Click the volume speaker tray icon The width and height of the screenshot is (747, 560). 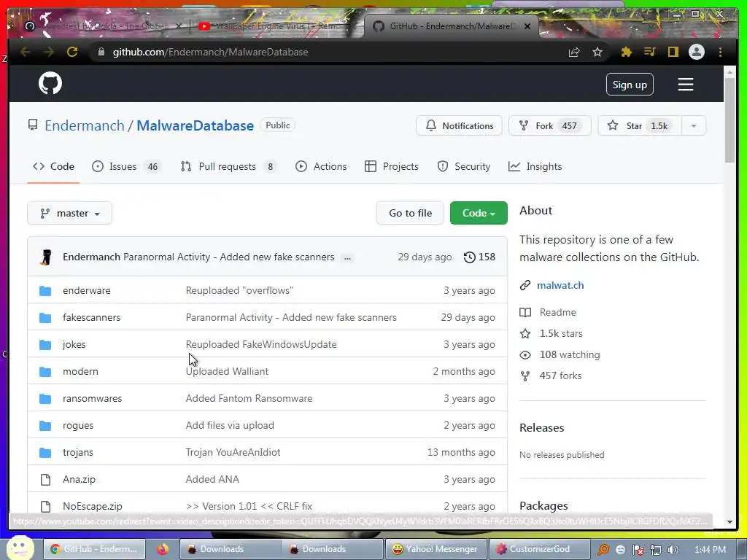pyautogui.click(x=673, y=550)
